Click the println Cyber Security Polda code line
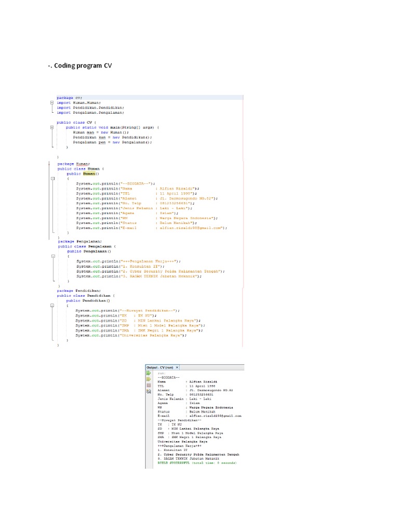The height and width of the screenshot is (532, 399). (150, 271)
